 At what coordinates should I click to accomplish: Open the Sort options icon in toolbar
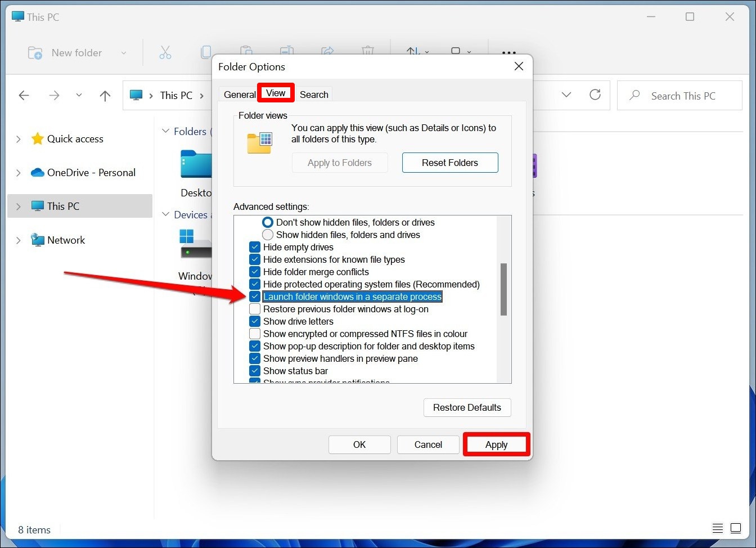coord(417,52)
